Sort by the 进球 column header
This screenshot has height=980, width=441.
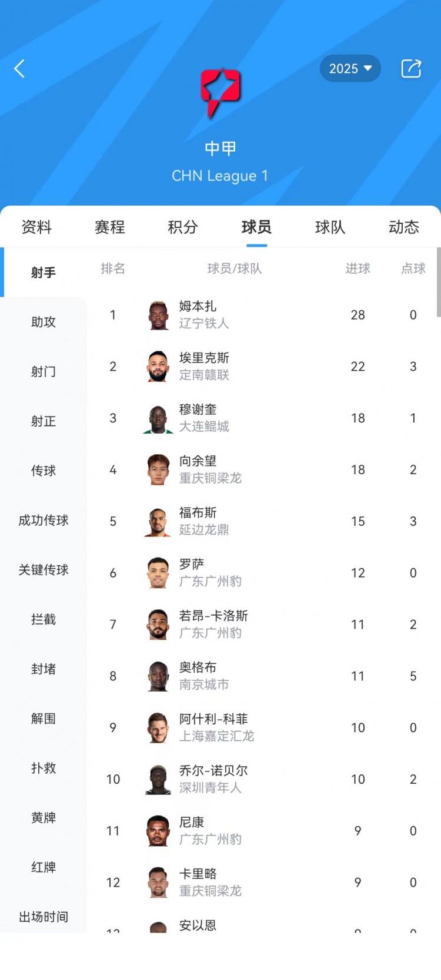[358, 269]
